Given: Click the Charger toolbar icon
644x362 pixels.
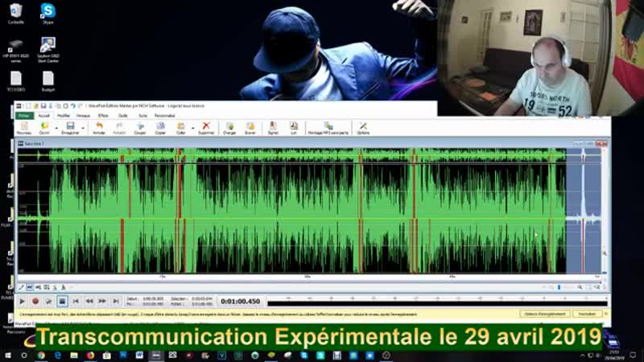Looking at the screenshot, I should click(229, 127).
